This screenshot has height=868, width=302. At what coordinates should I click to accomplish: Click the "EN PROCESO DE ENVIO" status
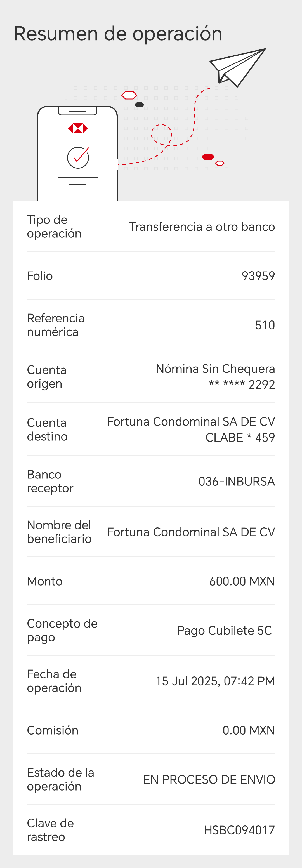[209, 779]
